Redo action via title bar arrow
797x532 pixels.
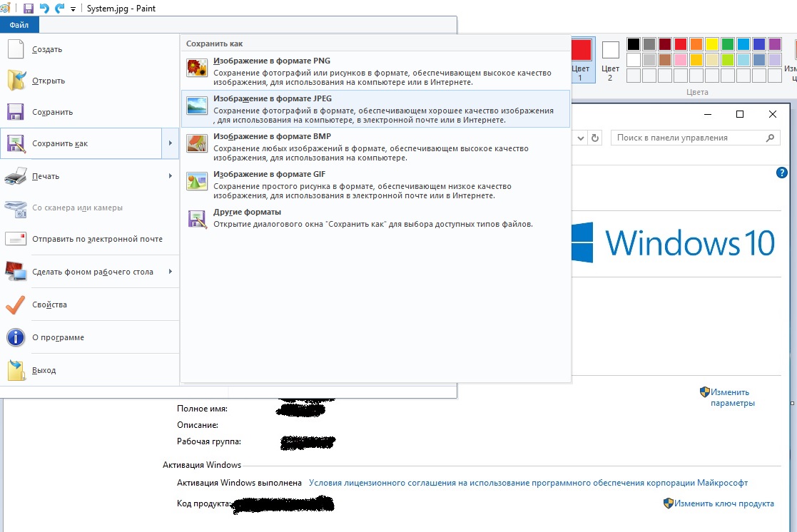(59, 8)
